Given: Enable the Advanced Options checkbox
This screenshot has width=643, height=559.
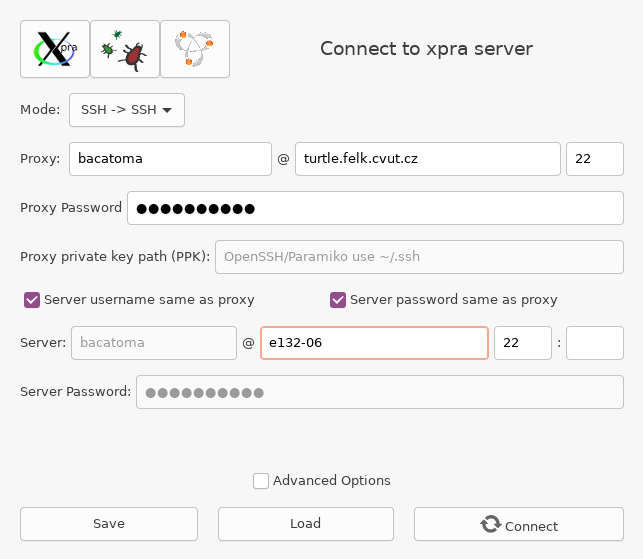Looking at the screenshot, I should pyautogui.click(x=261, y=481).
